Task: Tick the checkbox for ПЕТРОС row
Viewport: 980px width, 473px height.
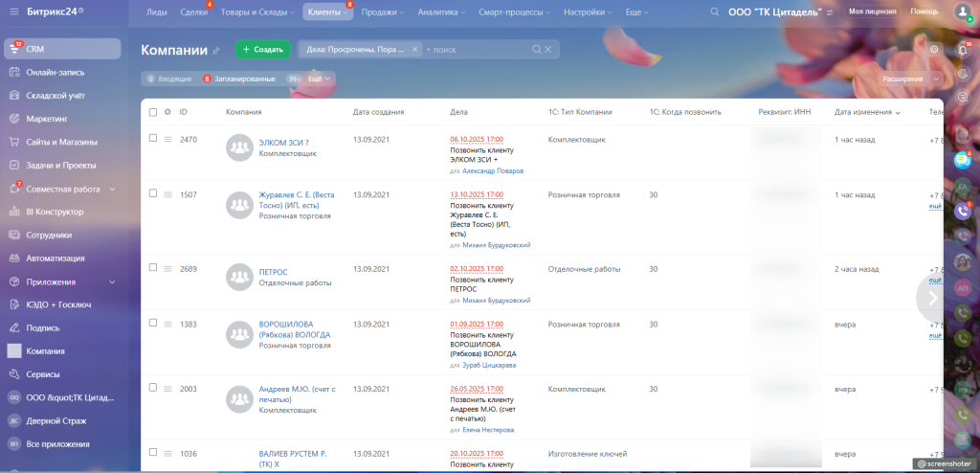Action: tap(153, 268)
